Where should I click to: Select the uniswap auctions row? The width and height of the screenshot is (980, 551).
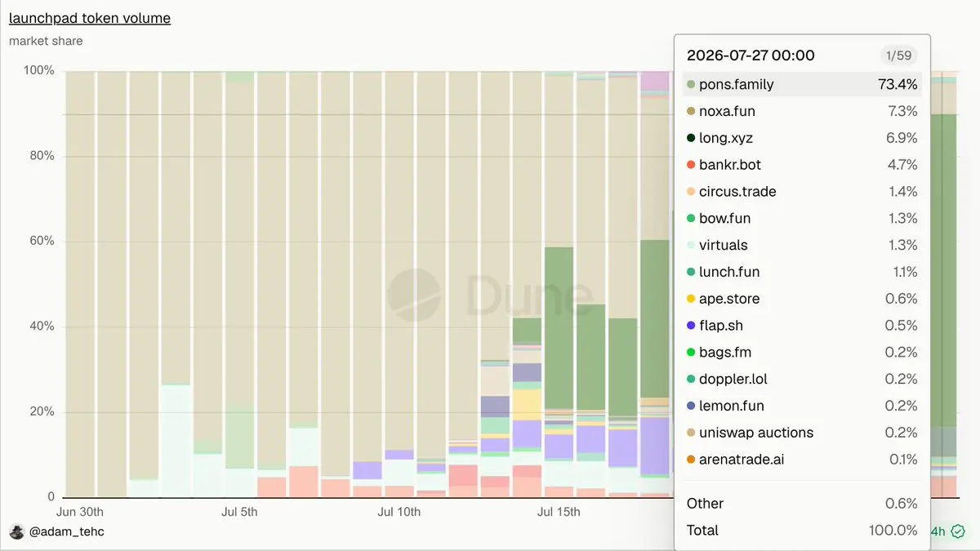pos(802,433)
